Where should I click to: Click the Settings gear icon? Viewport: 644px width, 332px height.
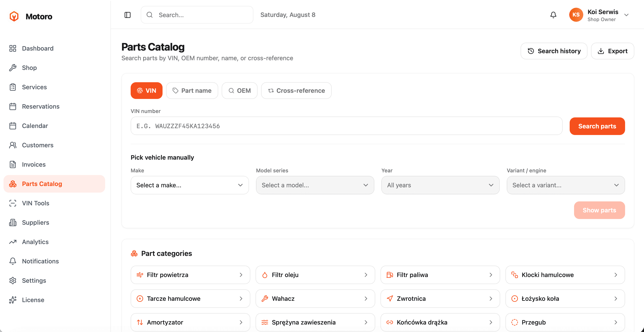[13, 281]
